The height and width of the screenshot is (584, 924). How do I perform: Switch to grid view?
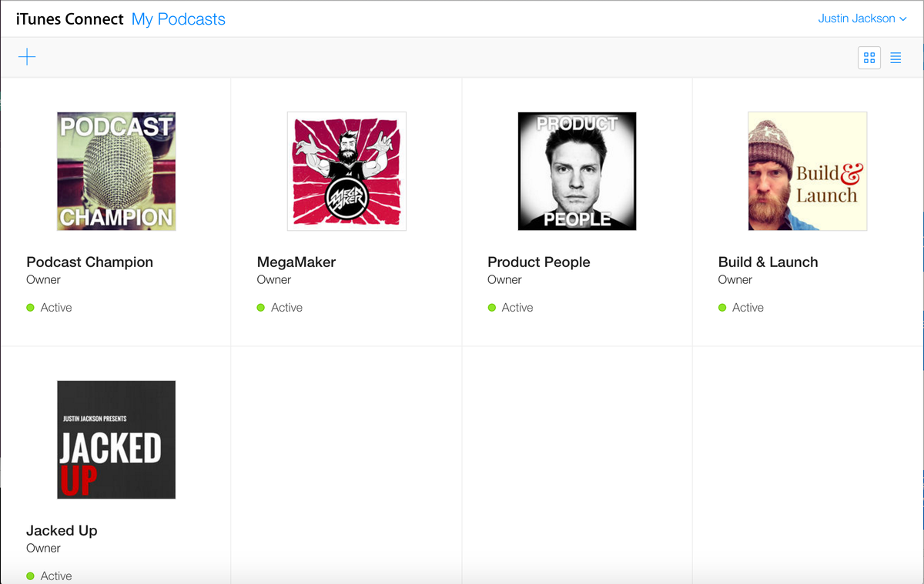coord(869,58)
